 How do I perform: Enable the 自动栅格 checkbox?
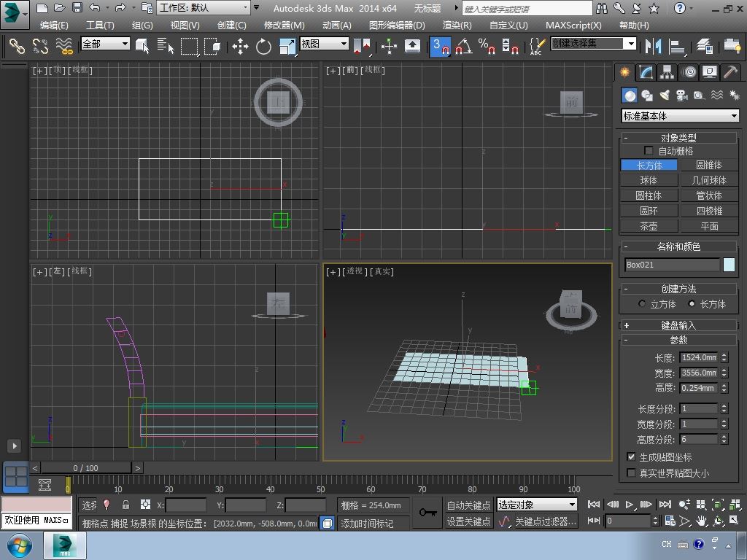[x=649, y=150]
